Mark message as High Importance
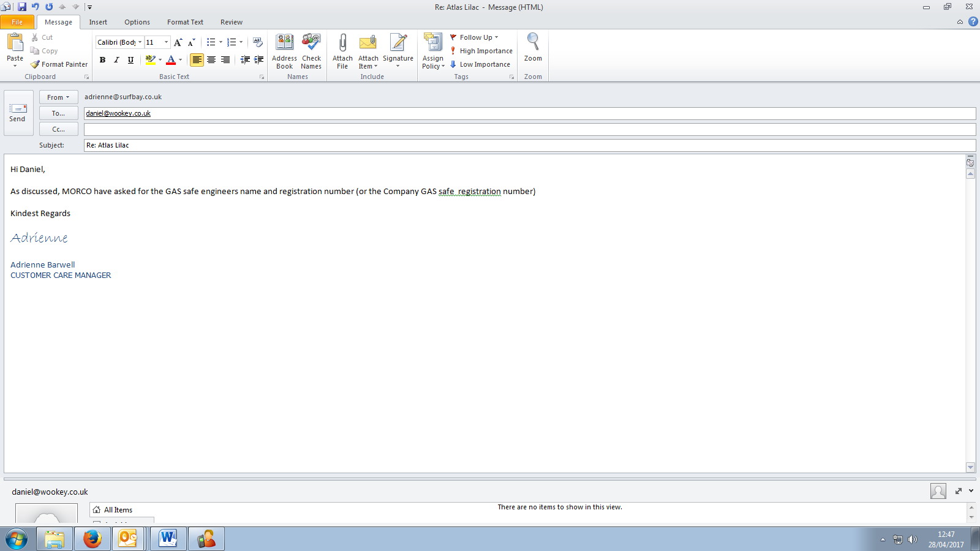The width and height of the screenshot is (980, 551). [481, 51]
